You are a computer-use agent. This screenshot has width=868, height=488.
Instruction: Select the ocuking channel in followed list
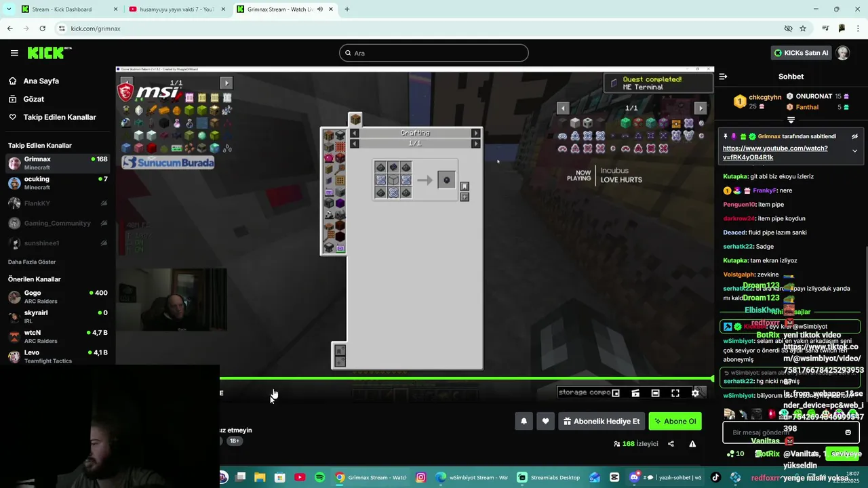pyautogui.click(x=58, y=183)
